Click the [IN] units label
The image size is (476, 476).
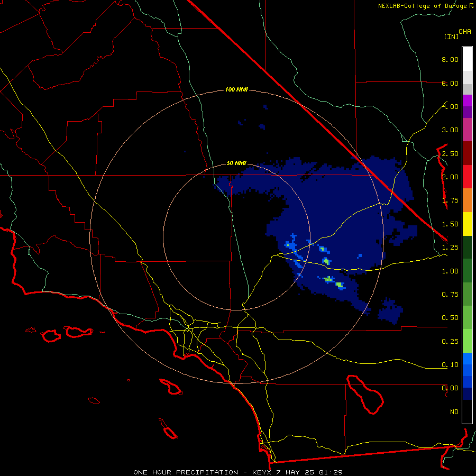tap(451, 36)
